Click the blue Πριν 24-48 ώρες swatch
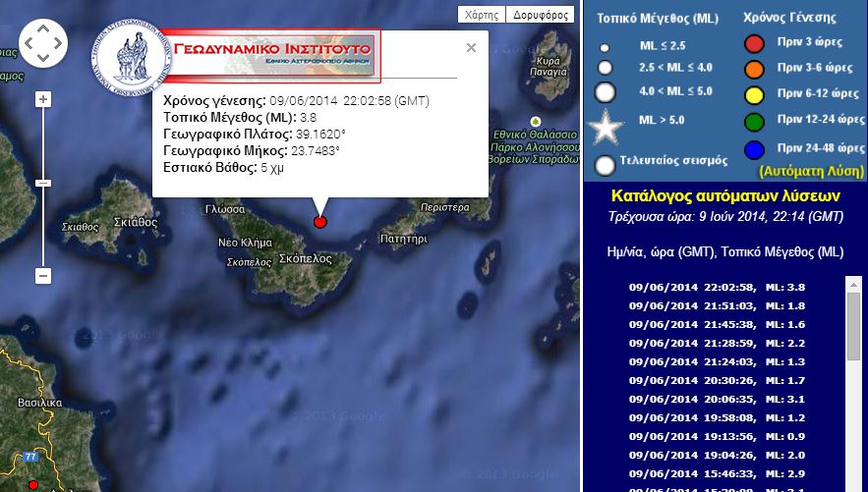Image resolution: width=868 pixels, height=492 pixels. [754, 150]
